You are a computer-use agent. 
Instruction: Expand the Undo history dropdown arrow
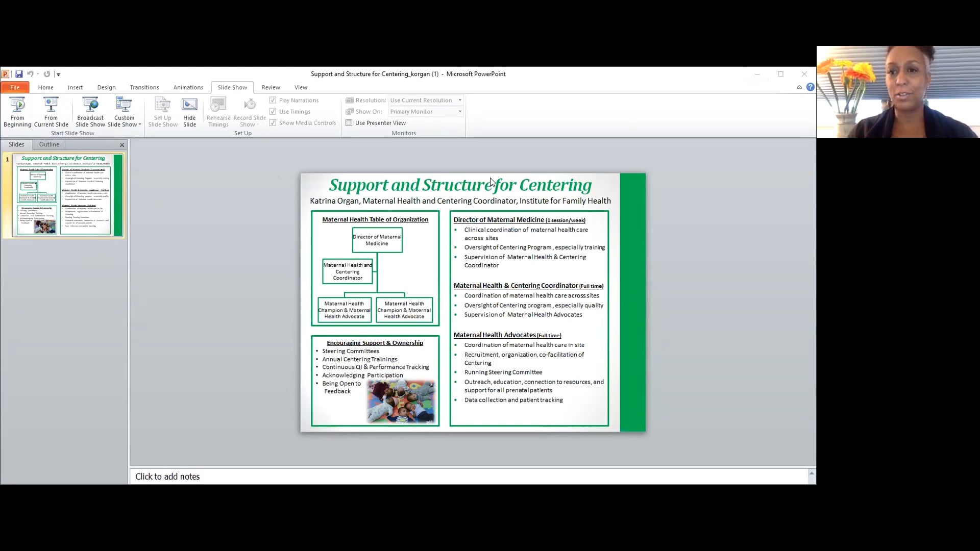pos(38,74)
